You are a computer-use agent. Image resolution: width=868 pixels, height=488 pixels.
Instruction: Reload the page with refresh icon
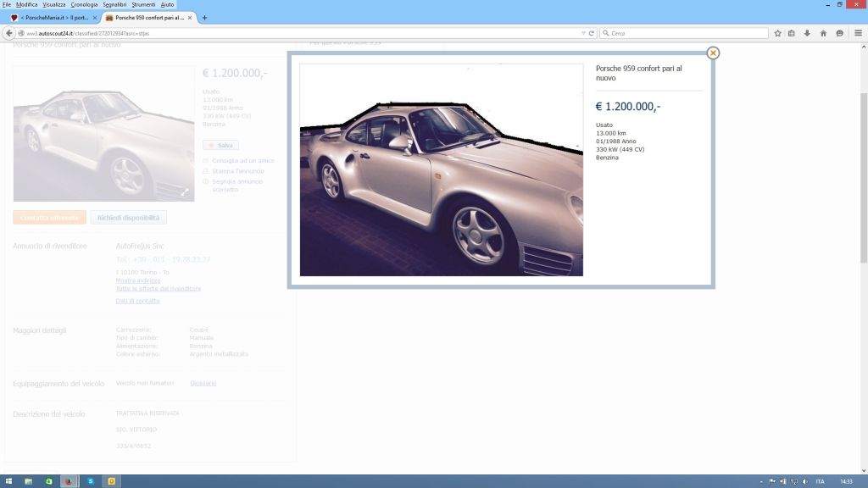pos(591,33)
